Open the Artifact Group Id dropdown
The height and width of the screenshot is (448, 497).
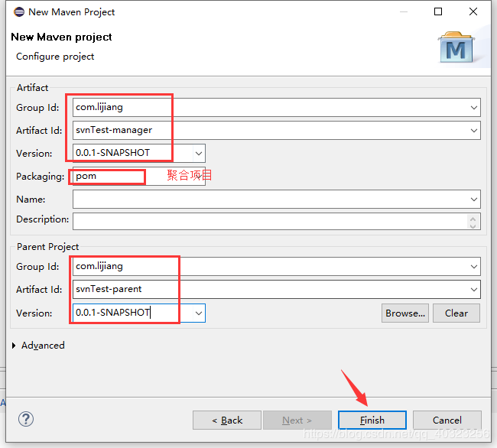pyautogui.click(x=474, y=108)
